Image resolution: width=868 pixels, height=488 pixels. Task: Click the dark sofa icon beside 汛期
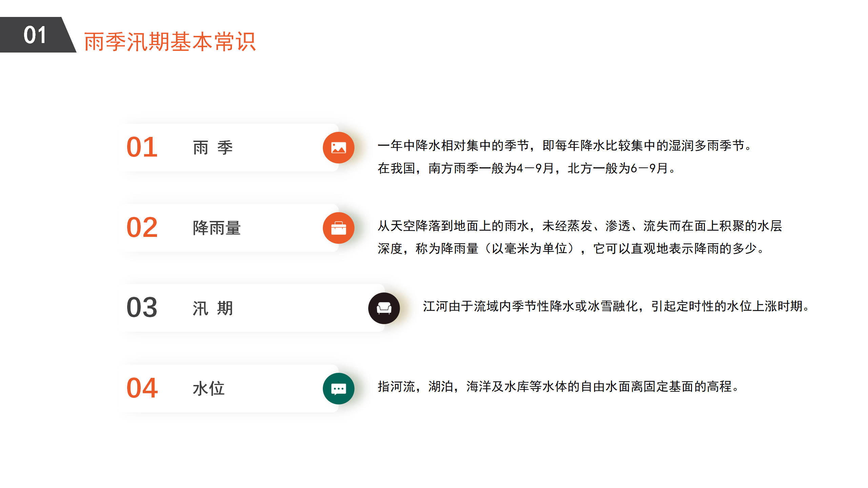(384, 308)
